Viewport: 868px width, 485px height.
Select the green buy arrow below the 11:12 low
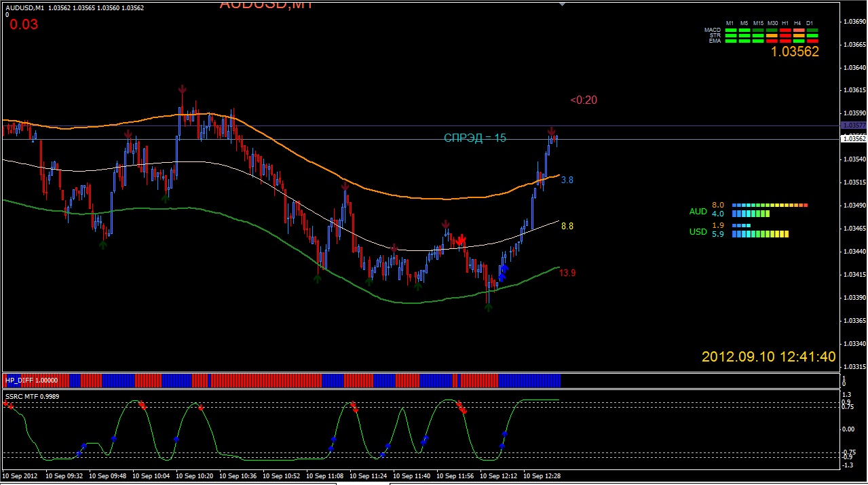(317, 277)
